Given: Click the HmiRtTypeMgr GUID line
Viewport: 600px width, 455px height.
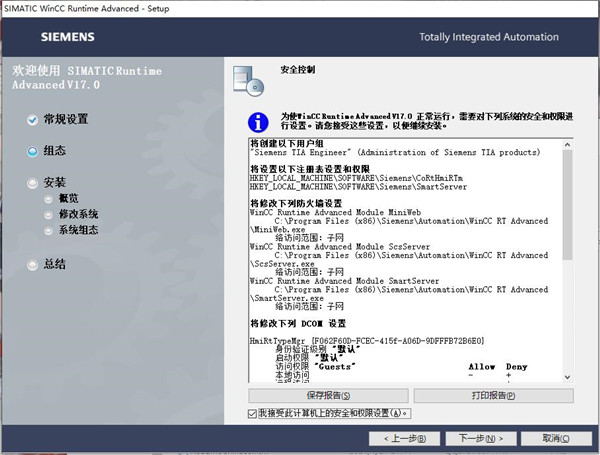Looking at the screenshot, I should pyautogui.click(x=367, y=341).
